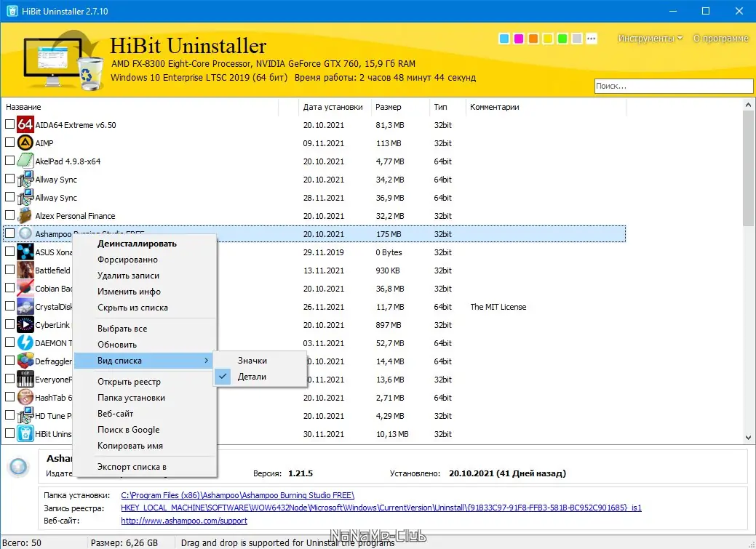Click the list scrollbar down arrow
The image size is (756, 549).
[748, 438]
